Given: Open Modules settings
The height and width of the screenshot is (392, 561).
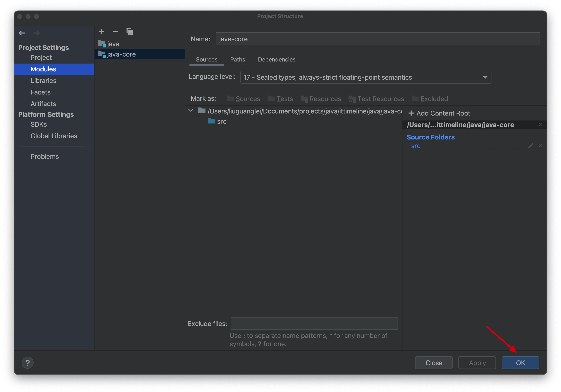Looking at the screenshot, I should tap(54, 69).
